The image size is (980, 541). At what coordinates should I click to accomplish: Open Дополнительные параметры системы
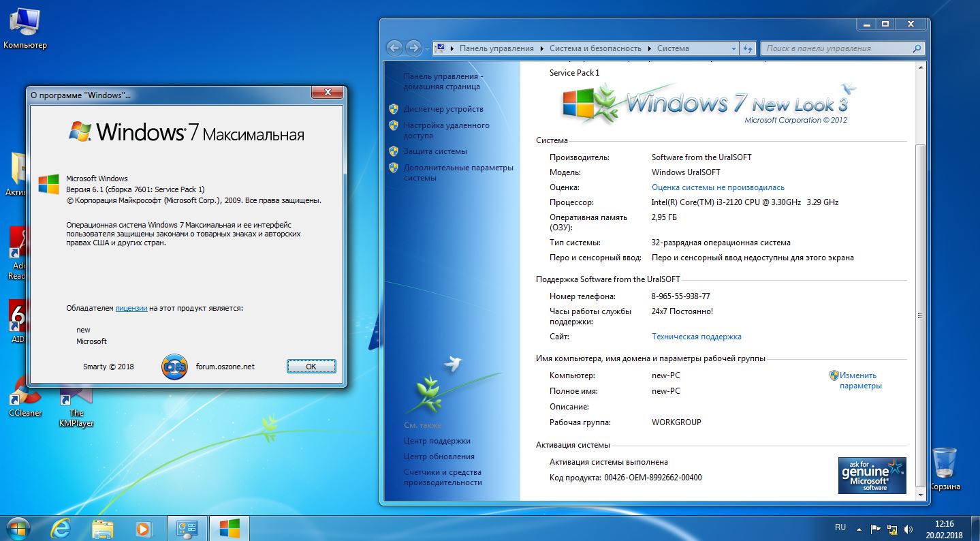tap(458, 172)
